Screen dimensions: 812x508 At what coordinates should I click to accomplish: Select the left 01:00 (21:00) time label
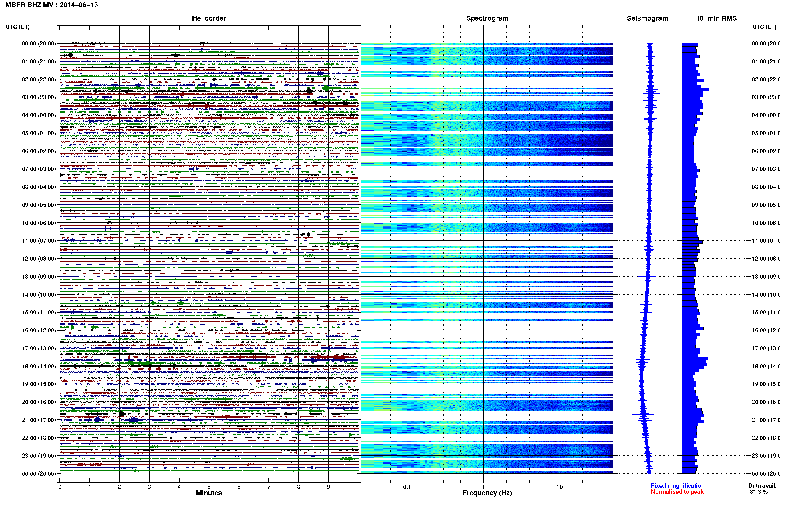[39, 61]
